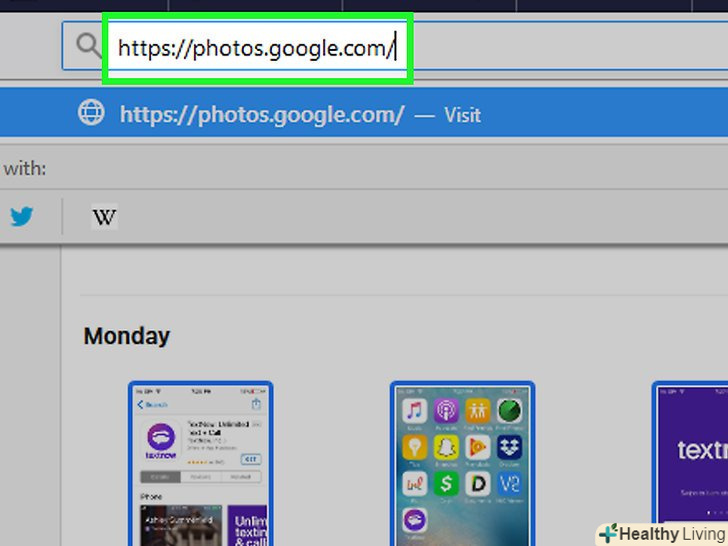This screenshot has height=546, width=728.
Task: Click the magnifying glass search icon
Action: pos(88,46)
